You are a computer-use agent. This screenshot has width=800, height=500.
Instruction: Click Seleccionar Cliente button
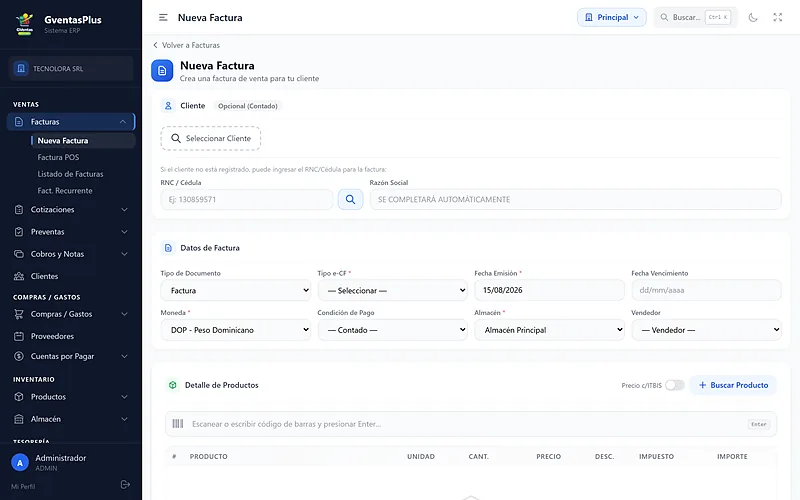point(211,138)
